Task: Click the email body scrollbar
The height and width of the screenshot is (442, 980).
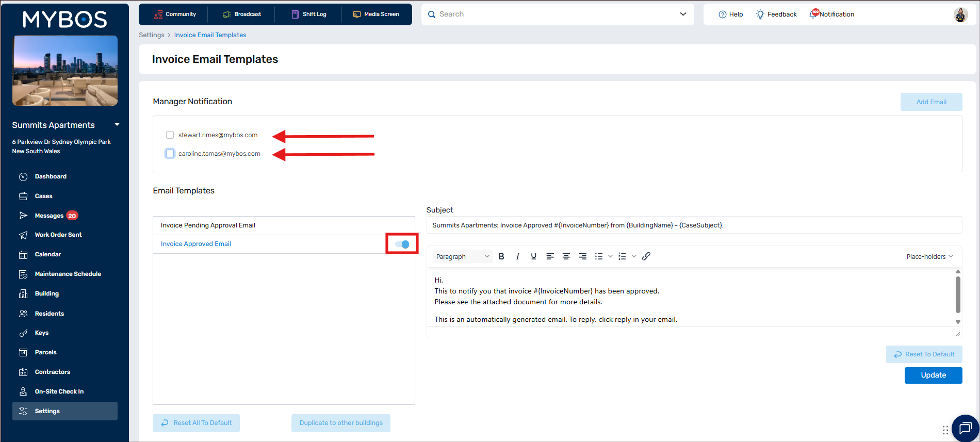Action: click(x=958, y=295)
